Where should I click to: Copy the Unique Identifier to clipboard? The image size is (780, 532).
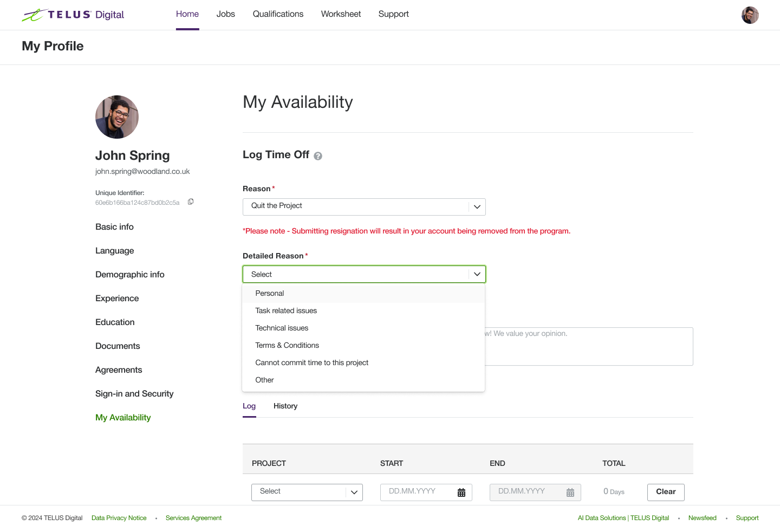coord(190,201)
